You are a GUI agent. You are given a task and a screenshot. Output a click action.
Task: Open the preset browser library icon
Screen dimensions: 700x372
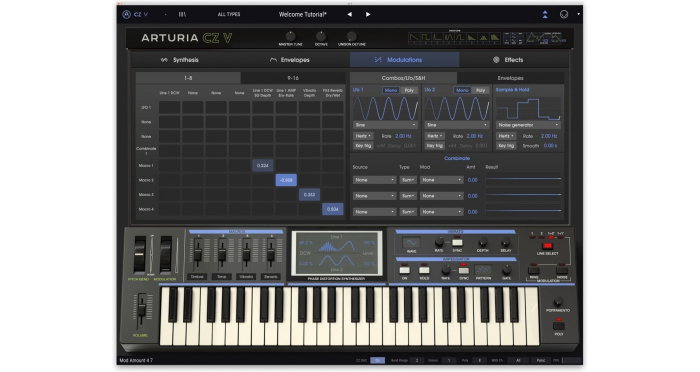(x=182, y=14)
